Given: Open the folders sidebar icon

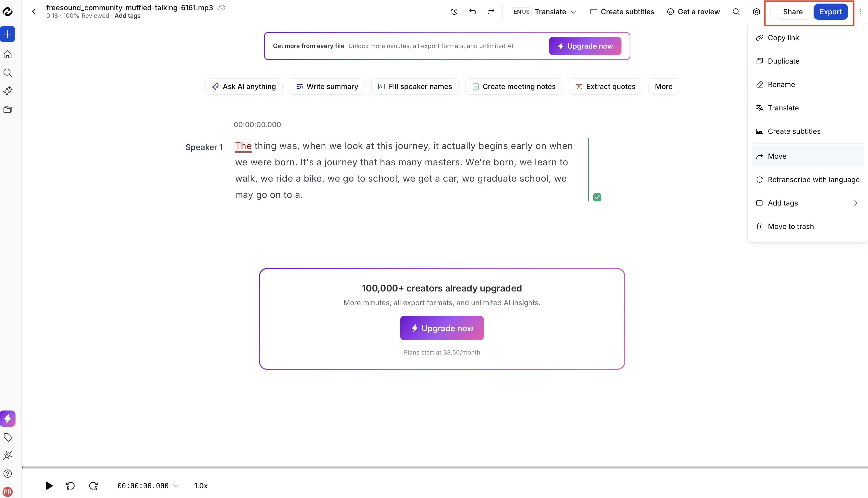Looking at the screenshot, I should click(8, 109).
